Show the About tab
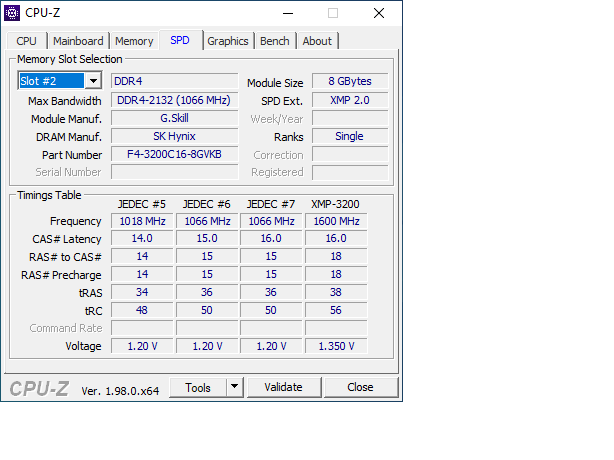This screenshot has width=614, height=460. 317,41
